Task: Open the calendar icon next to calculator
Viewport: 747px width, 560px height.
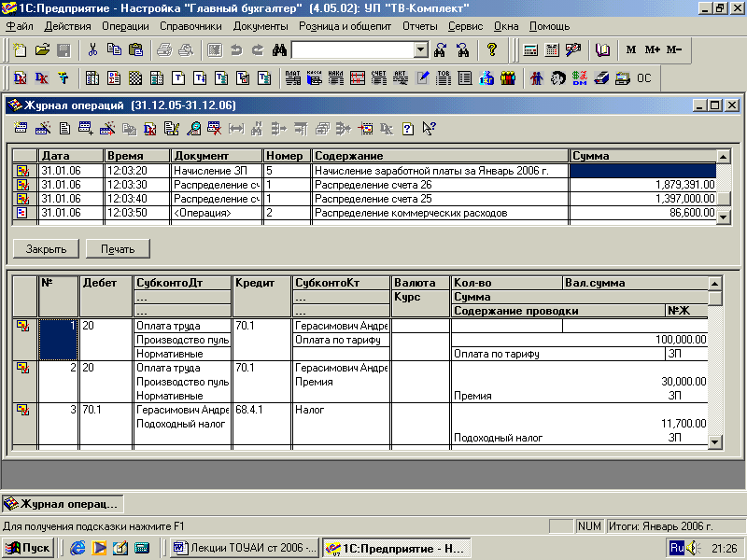Action: click(552, 50)
